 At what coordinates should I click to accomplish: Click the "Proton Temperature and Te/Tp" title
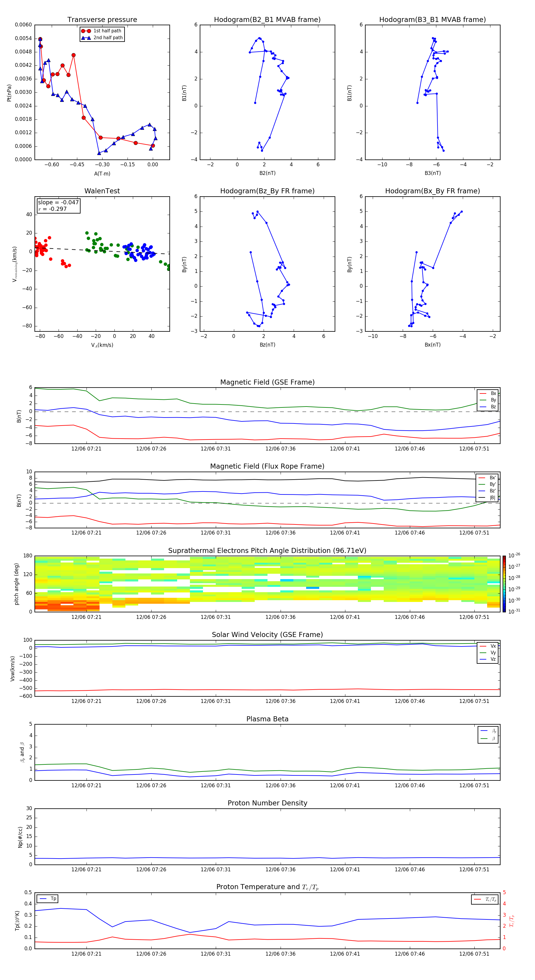[267, 887]
